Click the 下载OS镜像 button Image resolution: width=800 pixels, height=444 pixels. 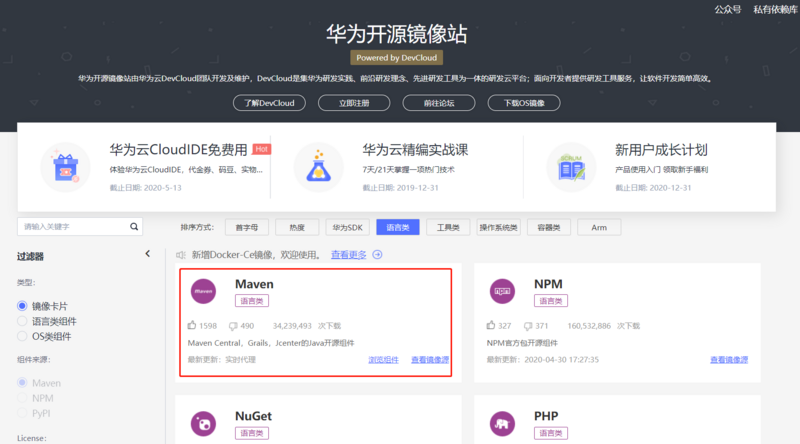coord(524,103)
